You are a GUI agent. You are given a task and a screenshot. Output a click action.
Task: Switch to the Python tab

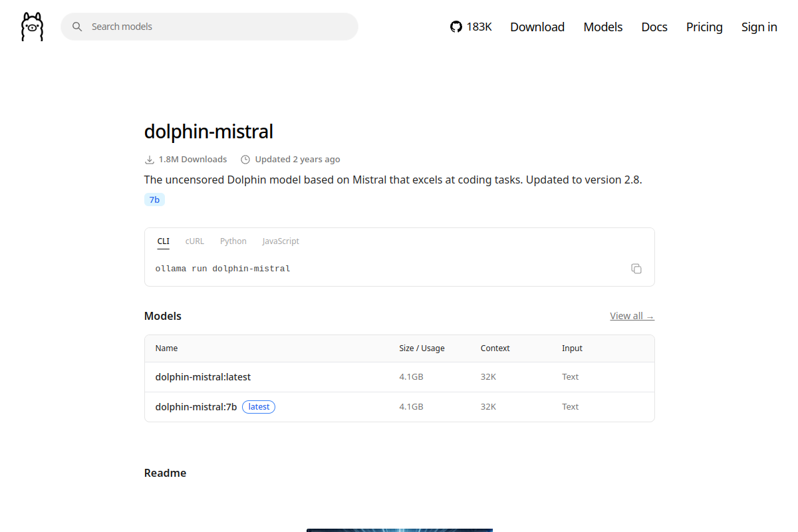tap(233, 241)
